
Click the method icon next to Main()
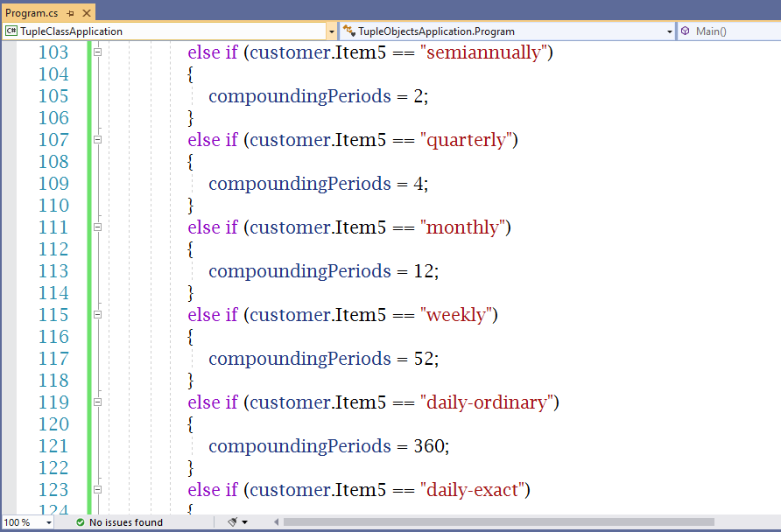(x=685, y=31)
